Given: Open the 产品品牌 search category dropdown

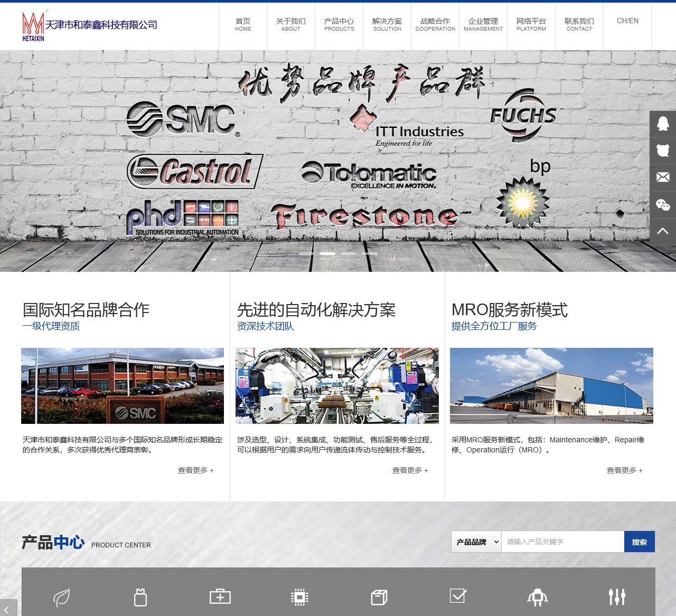Looking at the screenshot, I should 476,542.
